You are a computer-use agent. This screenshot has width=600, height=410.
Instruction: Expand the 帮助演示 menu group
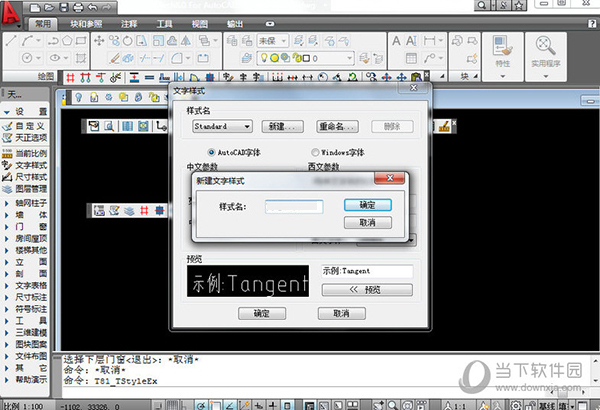tap(25, 380)
